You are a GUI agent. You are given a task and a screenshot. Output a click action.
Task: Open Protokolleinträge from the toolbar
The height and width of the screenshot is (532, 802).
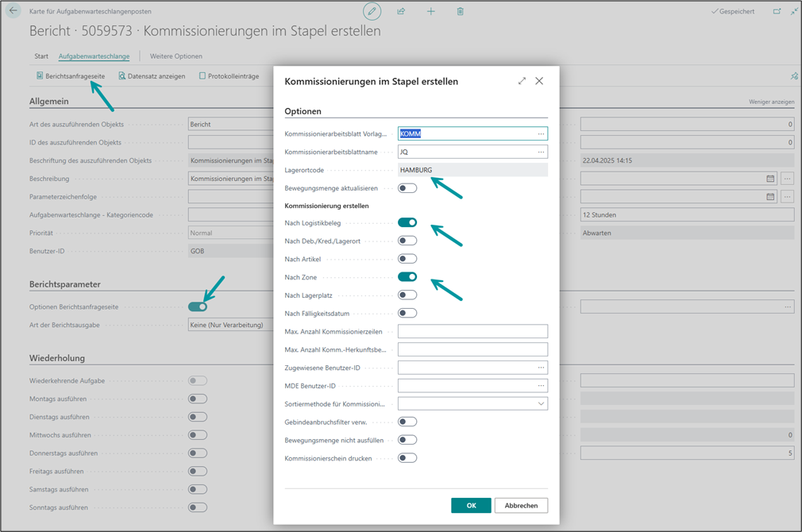[229, 76]
